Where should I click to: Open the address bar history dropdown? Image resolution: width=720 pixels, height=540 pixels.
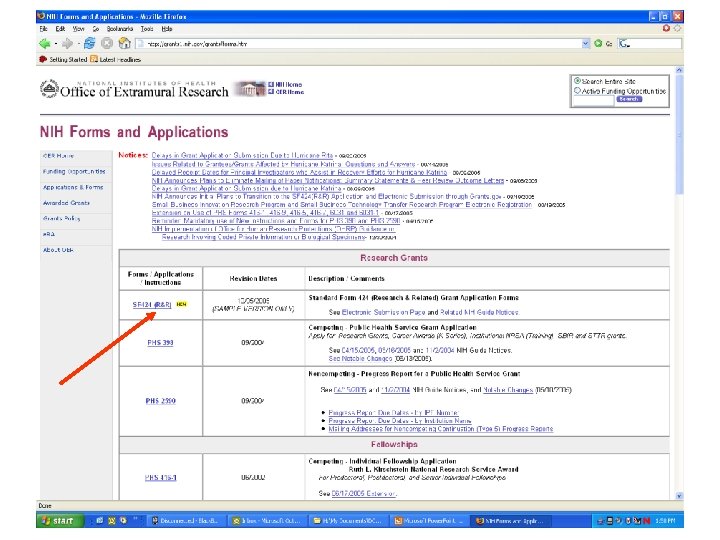[x=585, y=44]
